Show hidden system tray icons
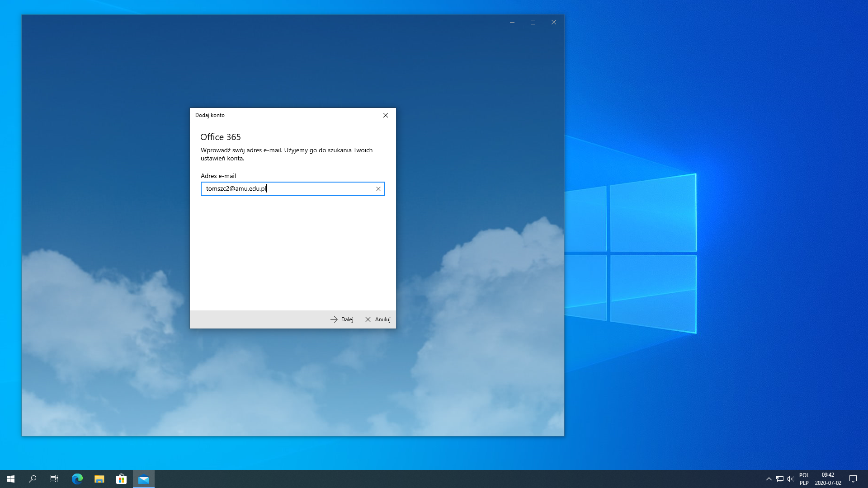The height and width of the screenshot is (488, 868). point(769,479)
